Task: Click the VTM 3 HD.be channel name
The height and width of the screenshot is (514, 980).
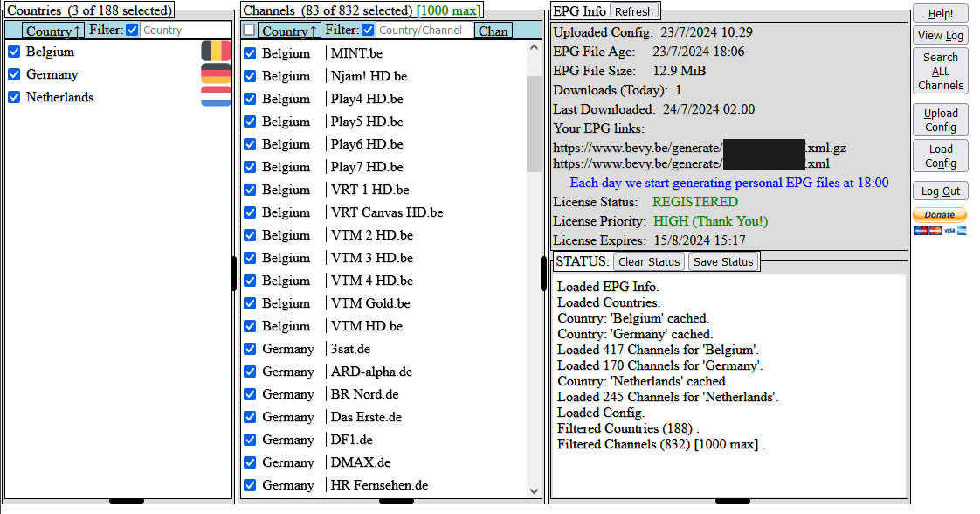Action: coord(372,258)
